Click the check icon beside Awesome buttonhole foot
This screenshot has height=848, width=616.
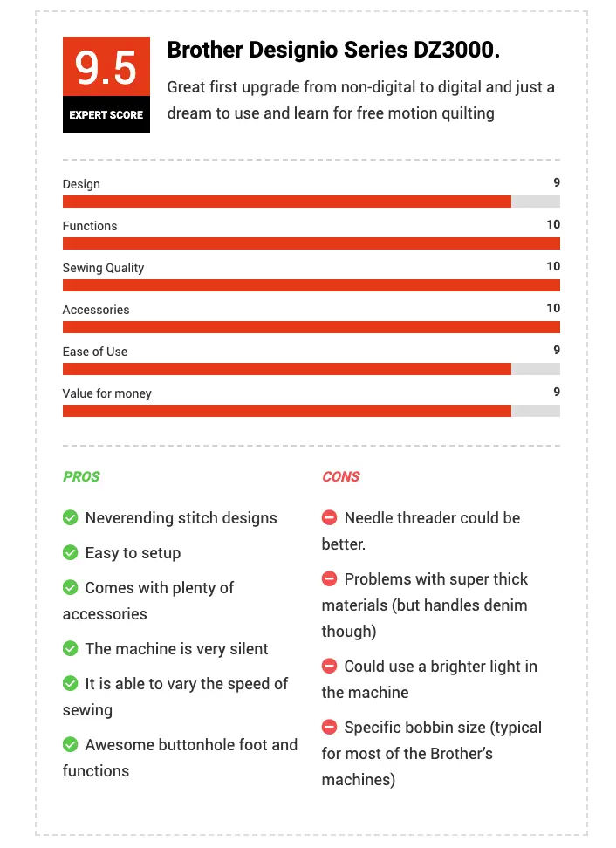71,744
